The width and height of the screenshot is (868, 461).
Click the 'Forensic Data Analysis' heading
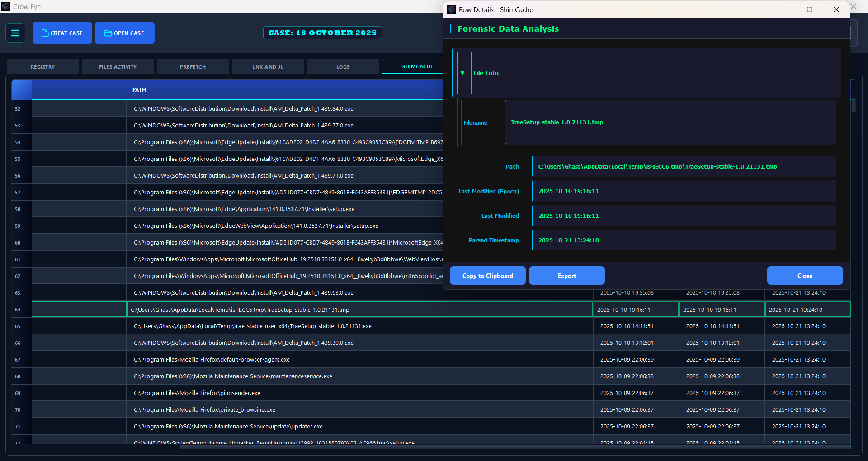point(508,29)
